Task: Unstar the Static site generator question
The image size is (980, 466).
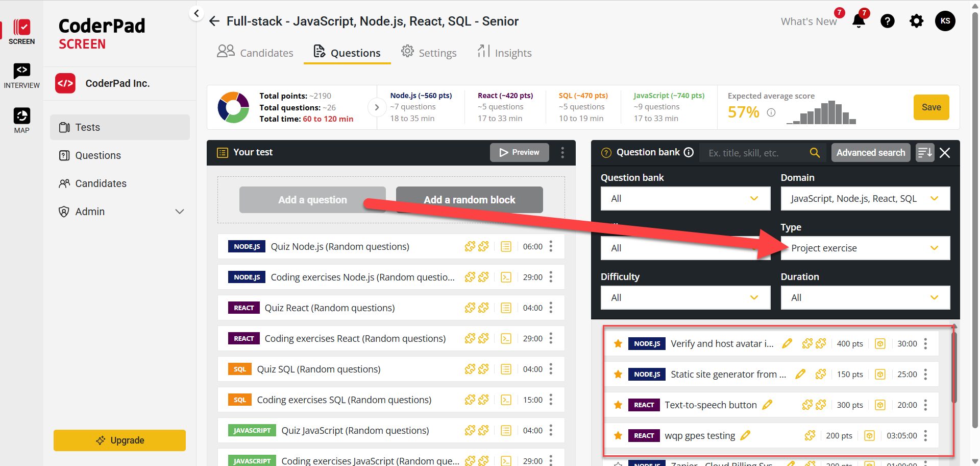Action: [x=618, y=375]
